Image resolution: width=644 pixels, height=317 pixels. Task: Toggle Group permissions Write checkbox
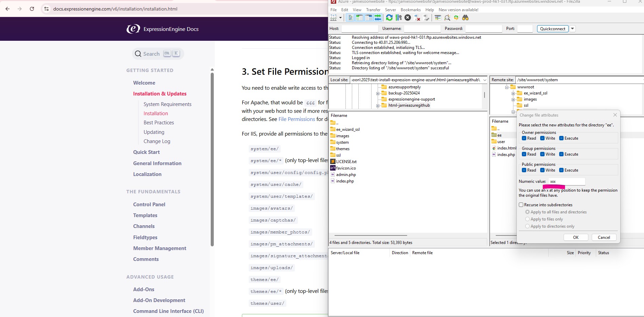point(543,154)
